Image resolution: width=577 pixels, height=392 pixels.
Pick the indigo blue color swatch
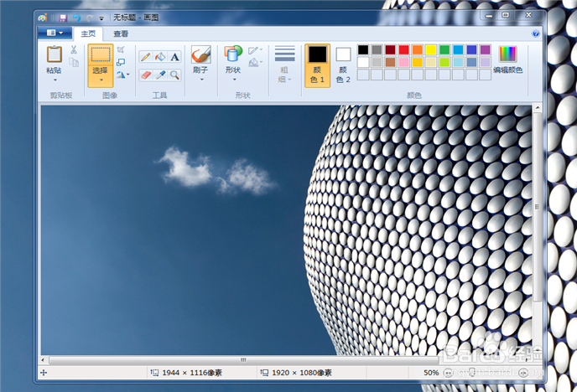(472, 49)
